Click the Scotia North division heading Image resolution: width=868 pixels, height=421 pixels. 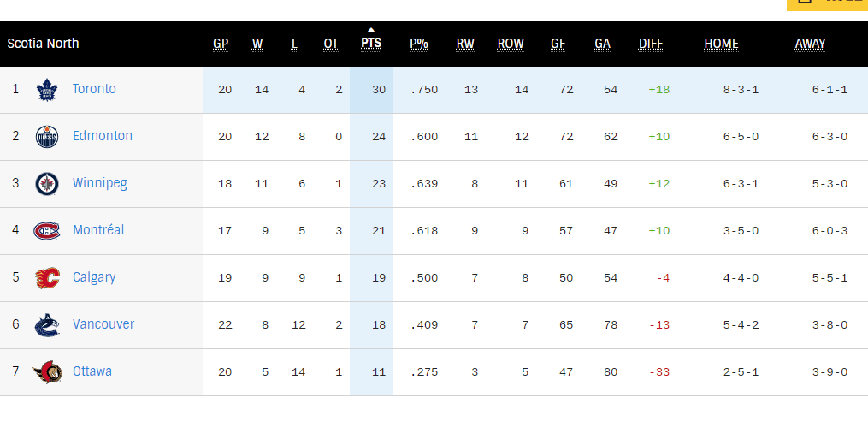[43, 44]
